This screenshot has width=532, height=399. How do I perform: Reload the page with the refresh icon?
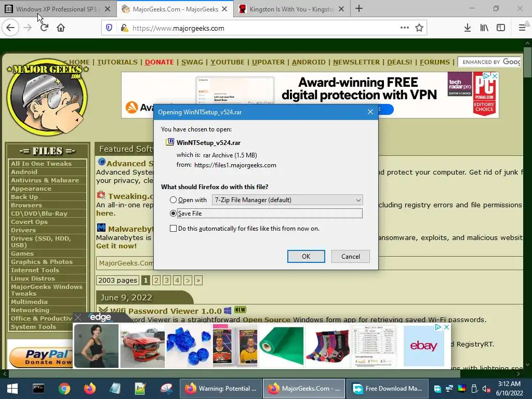pyautogui.click(x=44, y=28)
